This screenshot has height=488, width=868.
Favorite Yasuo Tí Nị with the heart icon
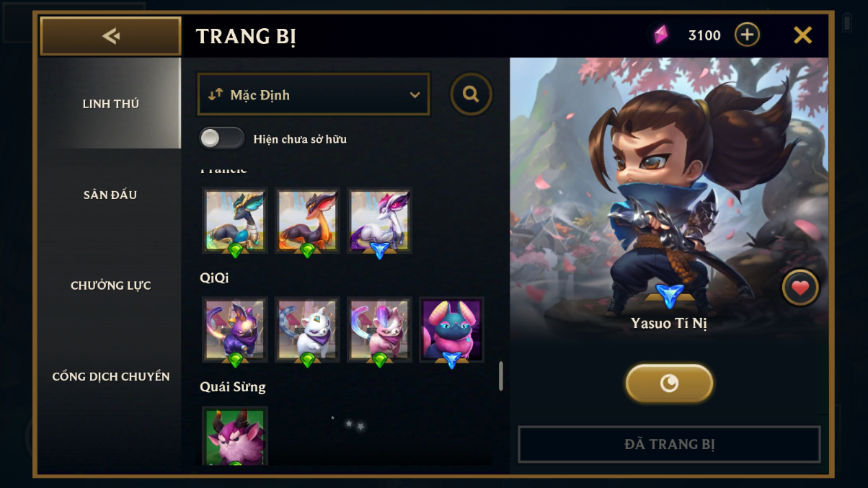[800, 288]
